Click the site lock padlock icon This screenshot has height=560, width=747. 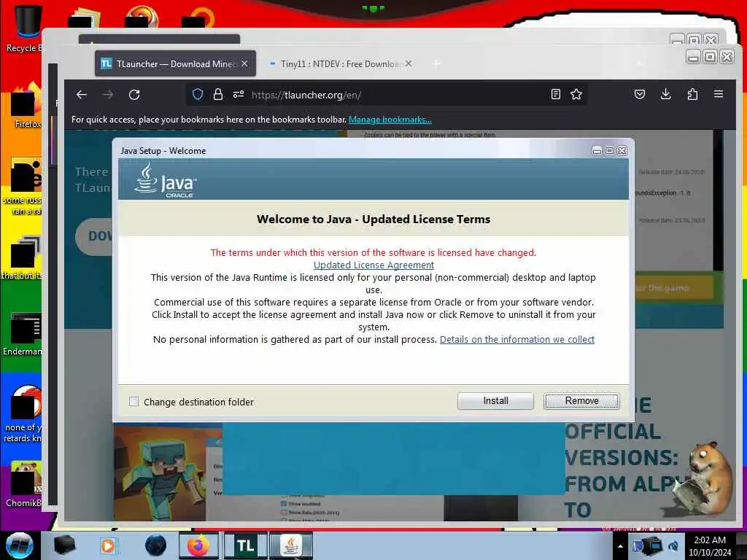click(x=217, y=95)
